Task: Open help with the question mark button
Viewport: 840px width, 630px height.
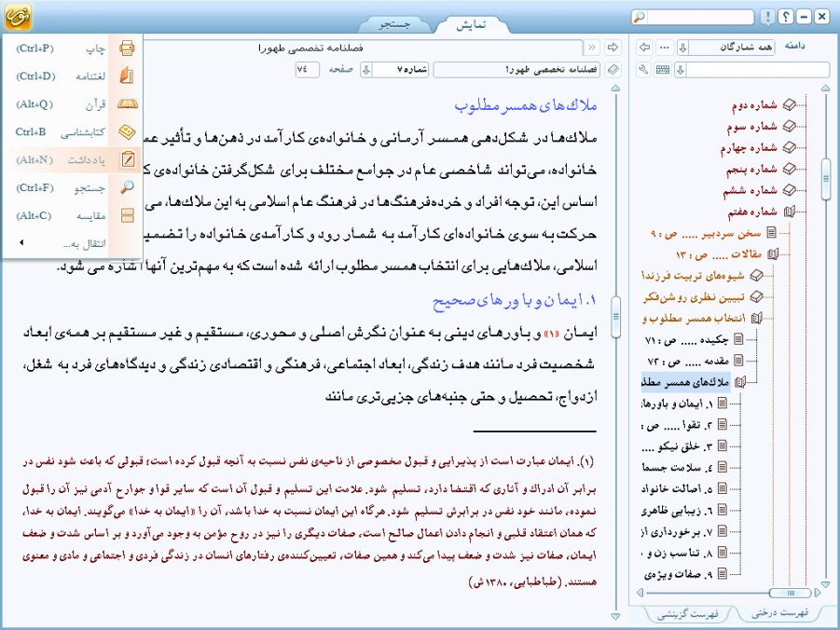Action: pyautogui.click(x=785, y=17)
